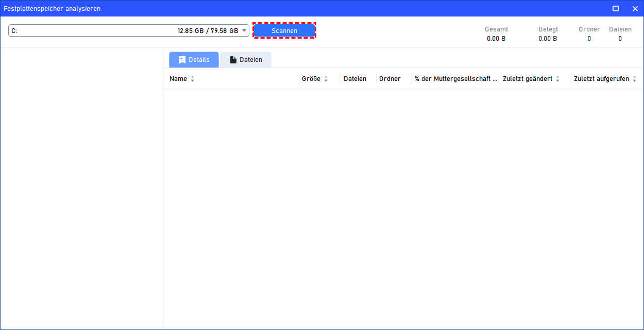The image size is (644, 330).
Task: Maximize the Festplattenspeicher analysieren window
Action: point(615,9)
